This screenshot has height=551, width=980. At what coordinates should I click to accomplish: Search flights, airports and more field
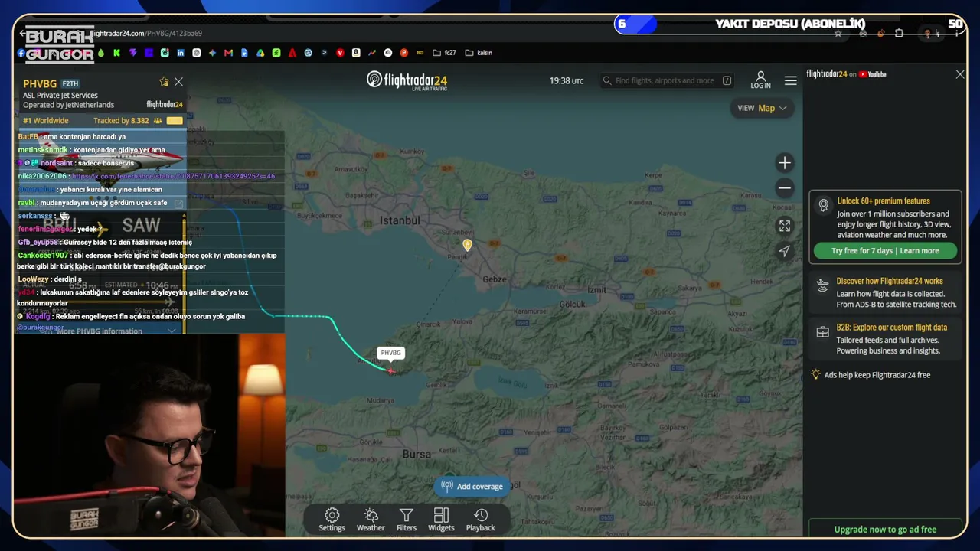coord(667,80)
